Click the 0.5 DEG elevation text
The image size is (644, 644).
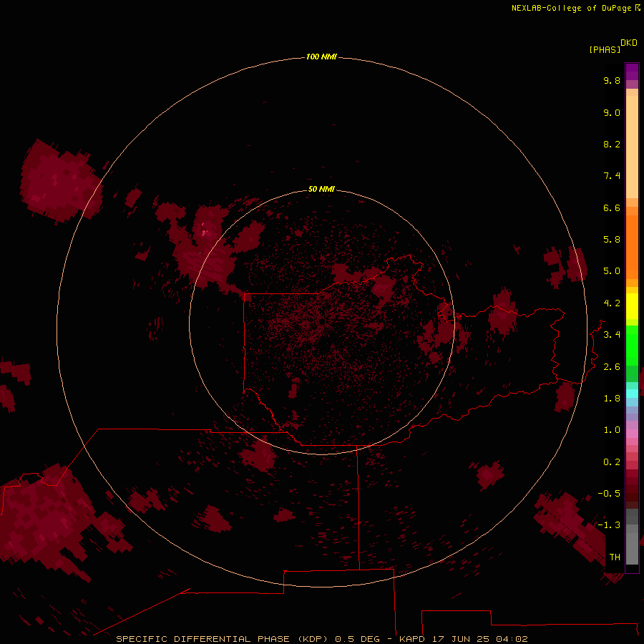[x=357, y=639]
